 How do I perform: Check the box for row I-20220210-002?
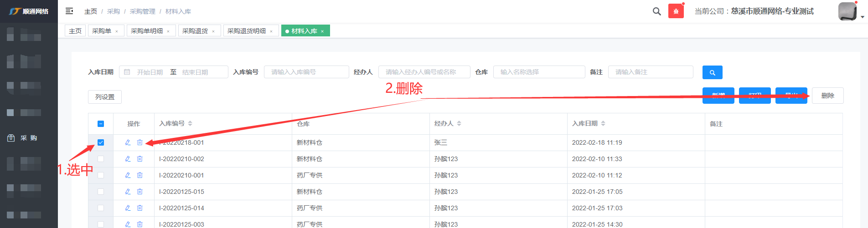click(101, 159)
